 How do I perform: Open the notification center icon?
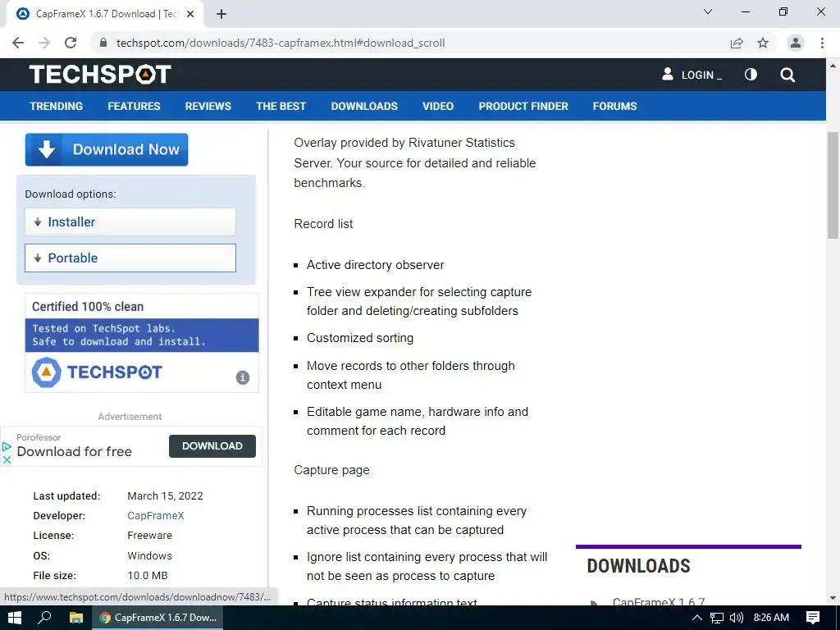(x=813, y=618)
